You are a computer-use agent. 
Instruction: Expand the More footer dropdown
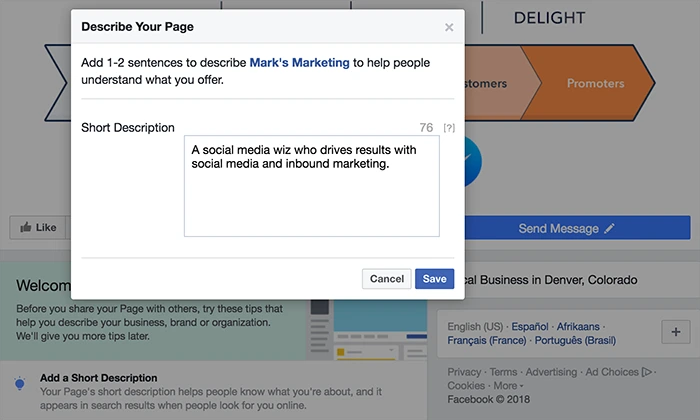tap(508, 386)
